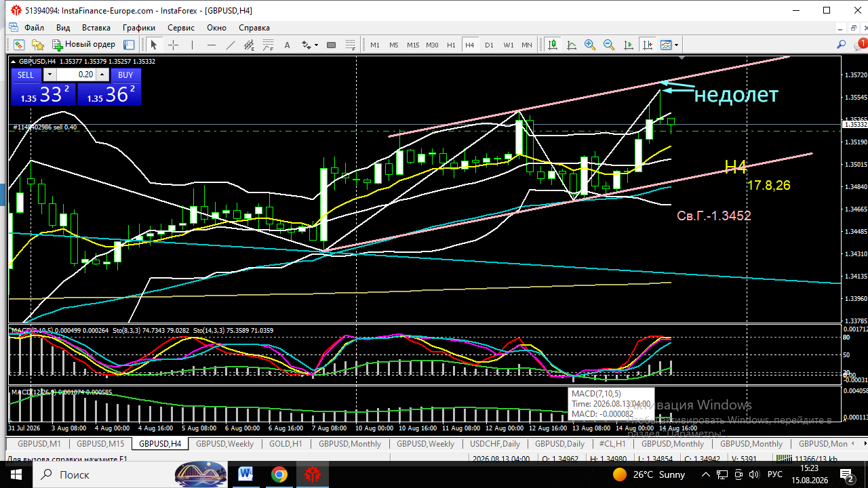868x488 pixels.
Task: Open the New Chart icon in toolbar
Action: (18, 45)
